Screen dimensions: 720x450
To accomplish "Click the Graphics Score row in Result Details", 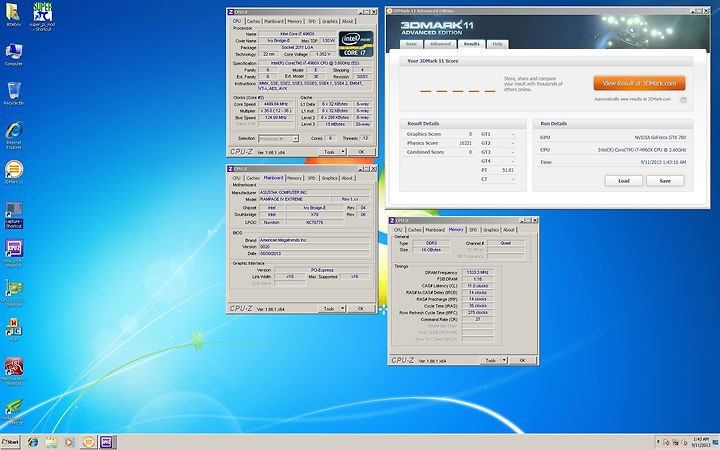I will pyautogui.click(x=439, y=134).
